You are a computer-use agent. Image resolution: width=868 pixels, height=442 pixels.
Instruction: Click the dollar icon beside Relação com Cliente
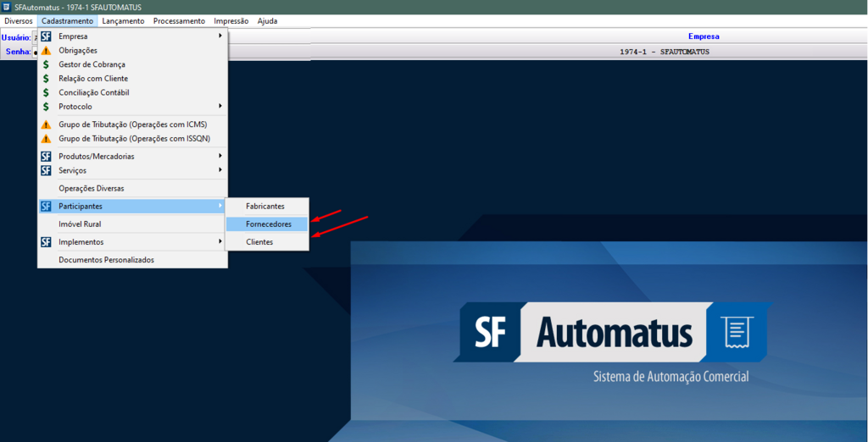click(x=47, y=79)
